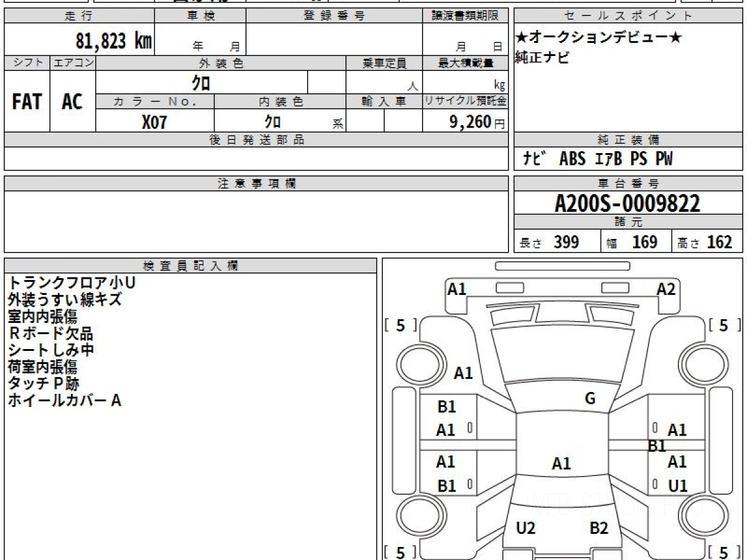Image resolution: width=747 pixels, height=560 pixels.
Task: Click the width value 169
Action: tap(644, 242)
